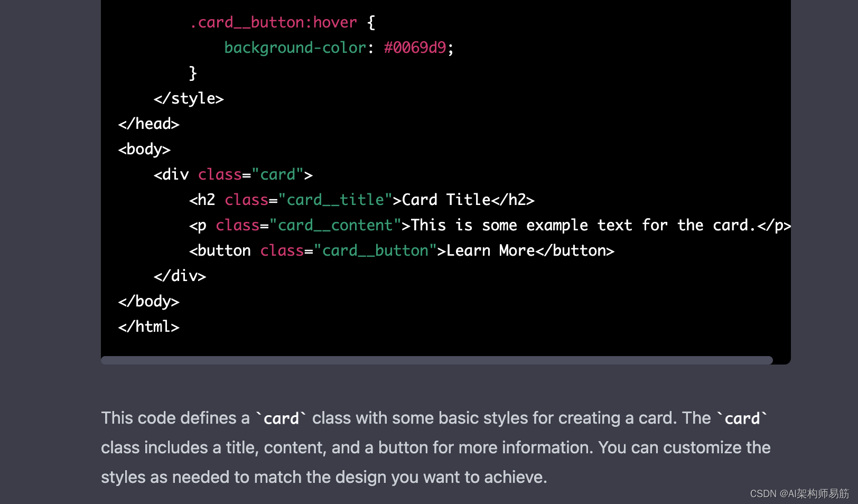Viewport: 858px width, 504px height.
Task: Click the 'Card Title' h2 line
Action: click(362, 200)
